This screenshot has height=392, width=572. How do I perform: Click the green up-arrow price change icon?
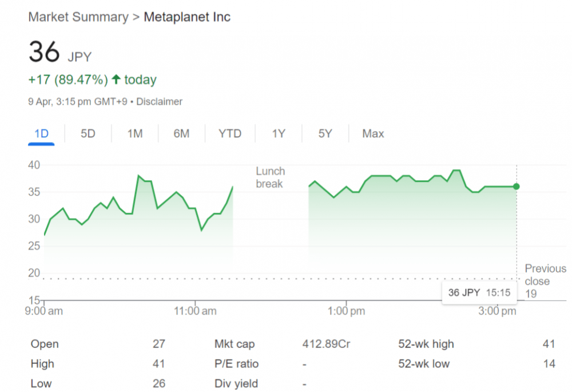click(116, 79)
